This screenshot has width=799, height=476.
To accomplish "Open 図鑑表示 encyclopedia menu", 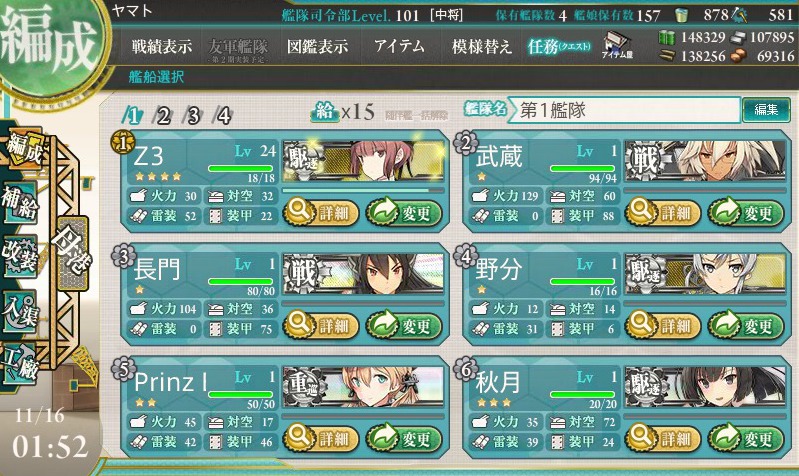I will pyautogui.click(x=317, y=47).
